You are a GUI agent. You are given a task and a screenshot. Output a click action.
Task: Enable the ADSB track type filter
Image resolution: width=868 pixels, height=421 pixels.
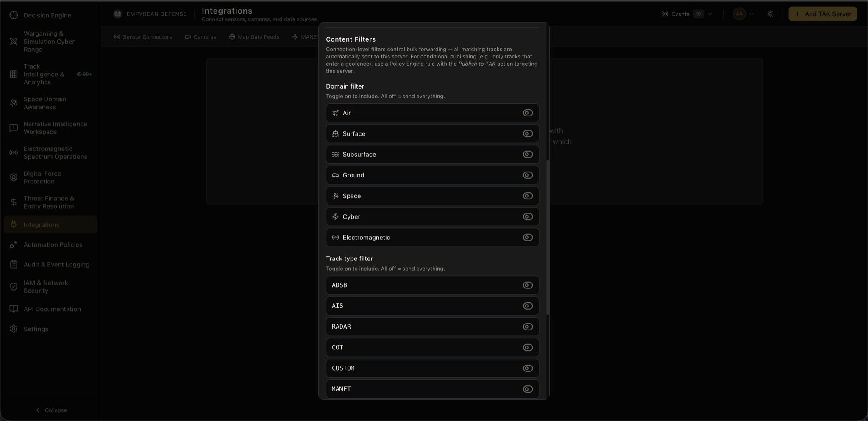528,285
